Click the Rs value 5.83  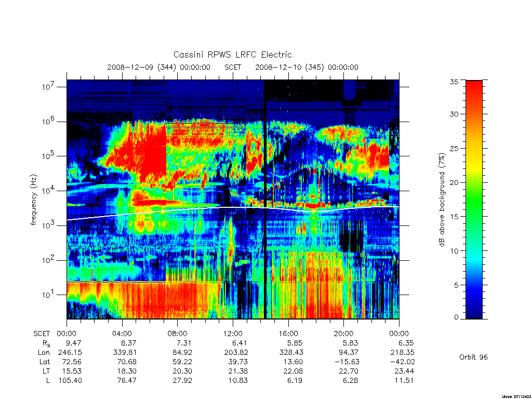pos(351,343)
